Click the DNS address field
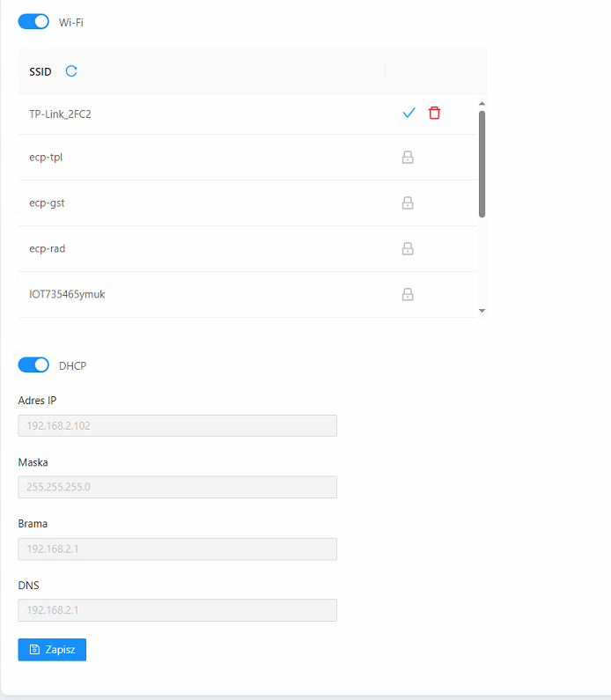The width and height of the screenshot is (611, 700). click(177, 611)
